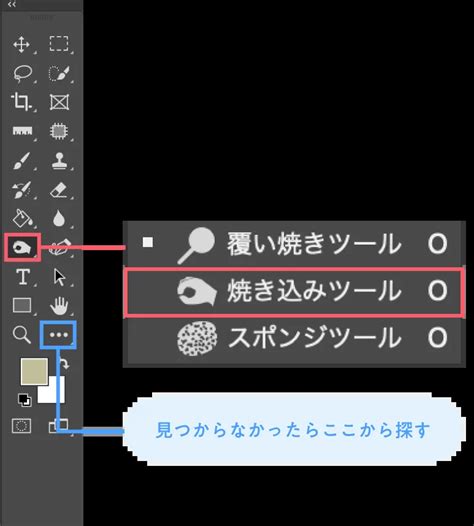Choose スポンジツール from the flyout

click(x=294, y=338)
